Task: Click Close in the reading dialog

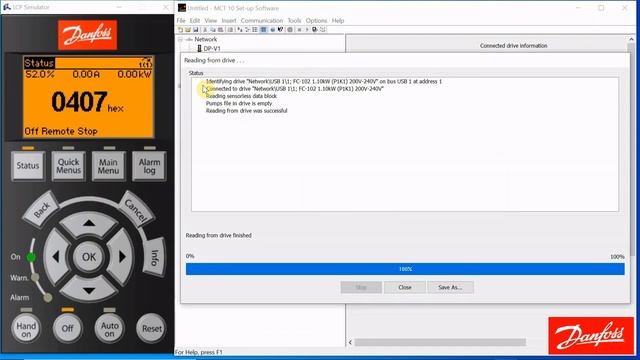Action: click(x=404, y=287)
